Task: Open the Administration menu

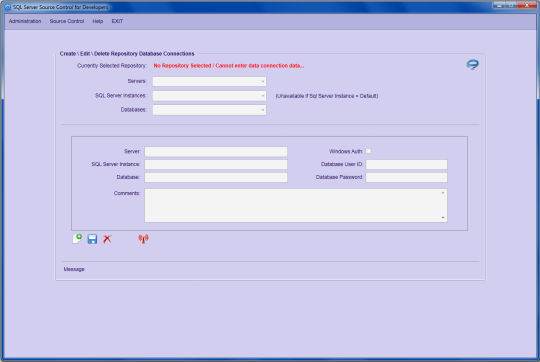Action: 25,21
